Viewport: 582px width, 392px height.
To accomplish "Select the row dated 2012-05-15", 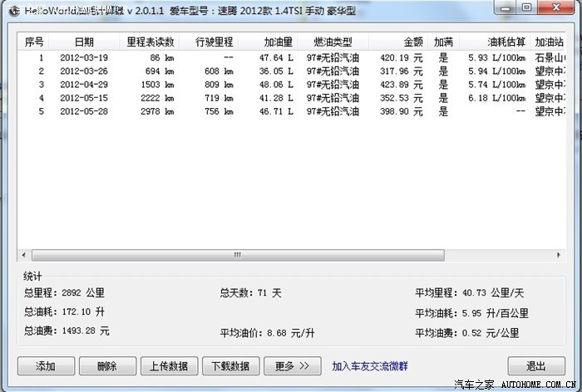I will pyautogui.click(x=292, y=98).
